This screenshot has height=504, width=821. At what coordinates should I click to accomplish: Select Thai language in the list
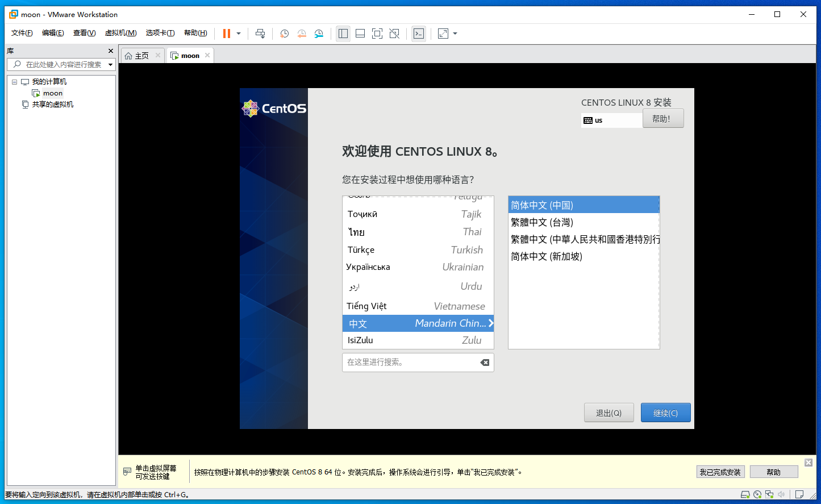pyautogui.click(x=418, y=232)
